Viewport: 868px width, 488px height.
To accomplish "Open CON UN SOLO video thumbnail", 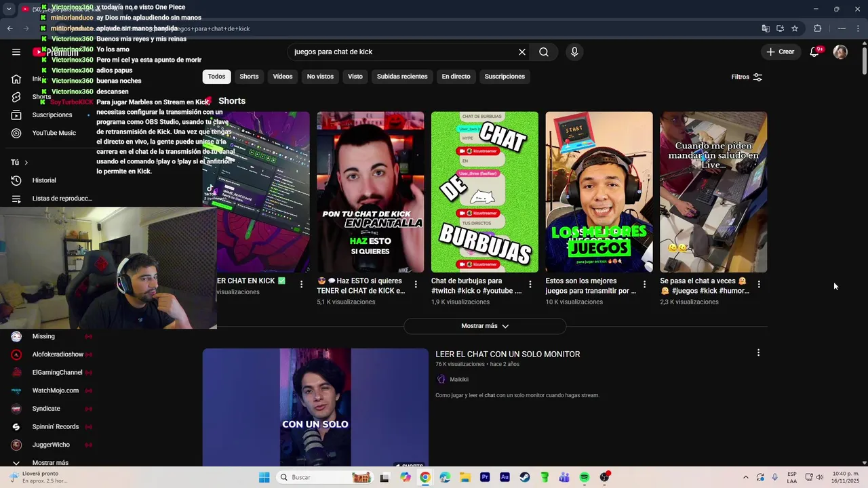I will pyautogui.click(x=315, y=407).
